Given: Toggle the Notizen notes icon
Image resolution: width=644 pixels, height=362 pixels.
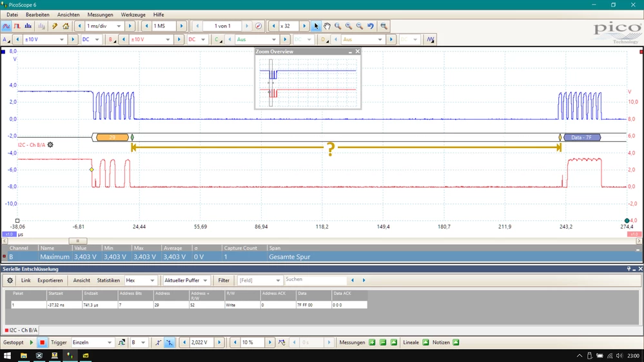Looking at the screenshot, I should tap(456, 342).
